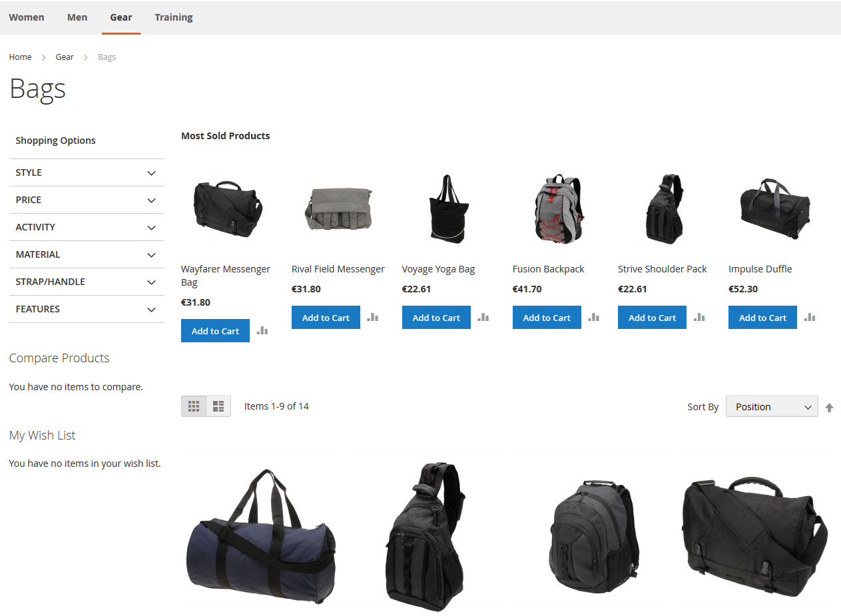Click the €41.70 Fusion Backpack price

point(527,289)
